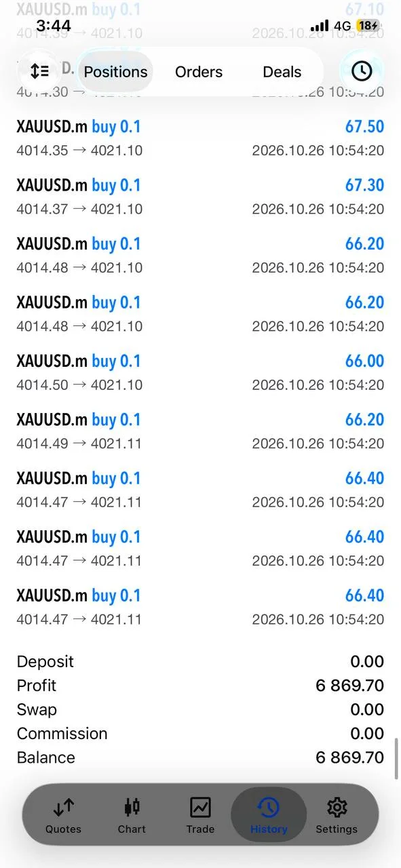
Task: Tap the battery indicator in status bar
Action: pyautogui.click(x=368, y=26)
